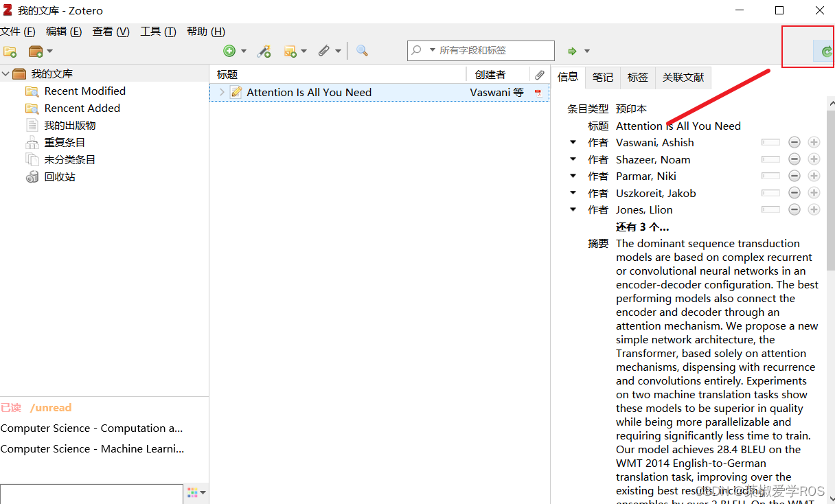The height and width of the screenshot is (504, 835).
Task: Click the 标题 column header
Action: tap(338, 74)
